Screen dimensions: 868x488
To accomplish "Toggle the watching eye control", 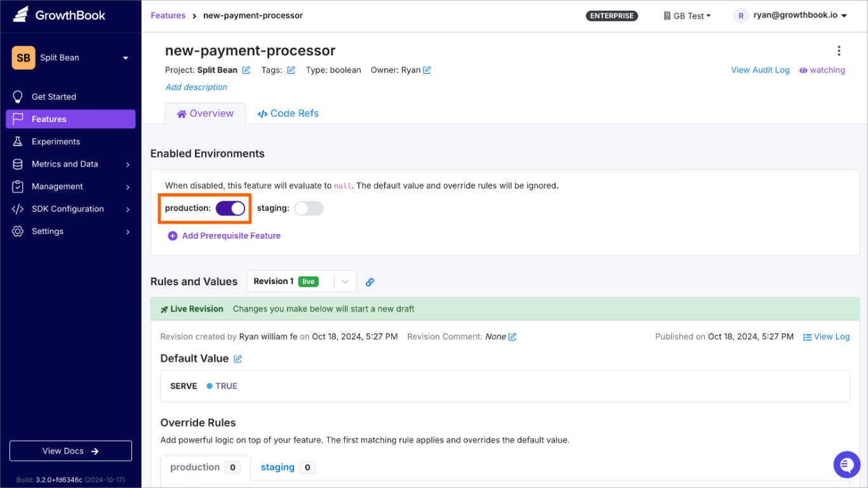I will click(x=822, y=70).
